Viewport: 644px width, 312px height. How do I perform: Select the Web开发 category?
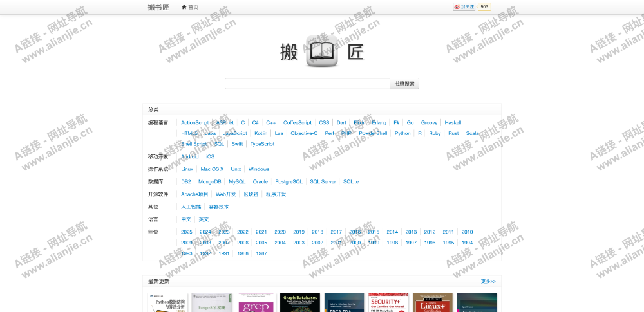point(226,194)
